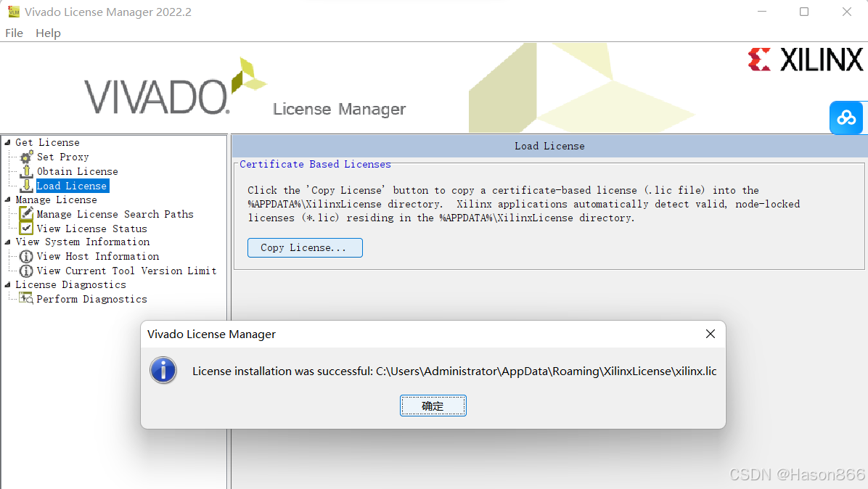Click the Obtain License upload icon

point(26,171)
